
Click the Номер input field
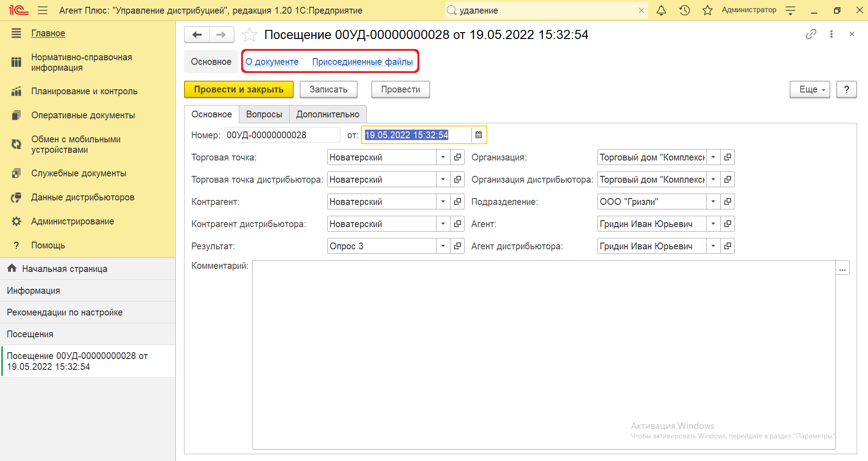tap(282, 135)
